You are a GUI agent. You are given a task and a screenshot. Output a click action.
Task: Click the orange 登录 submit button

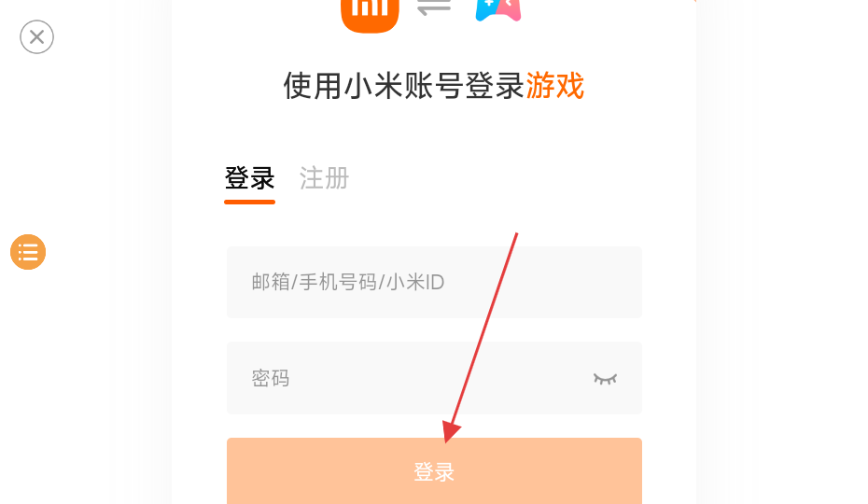click(434, 470)
